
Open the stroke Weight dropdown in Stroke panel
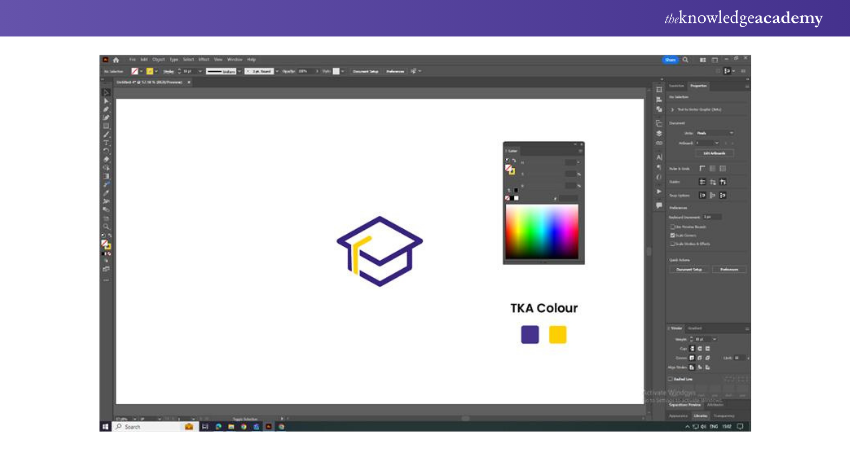(715, 339)
